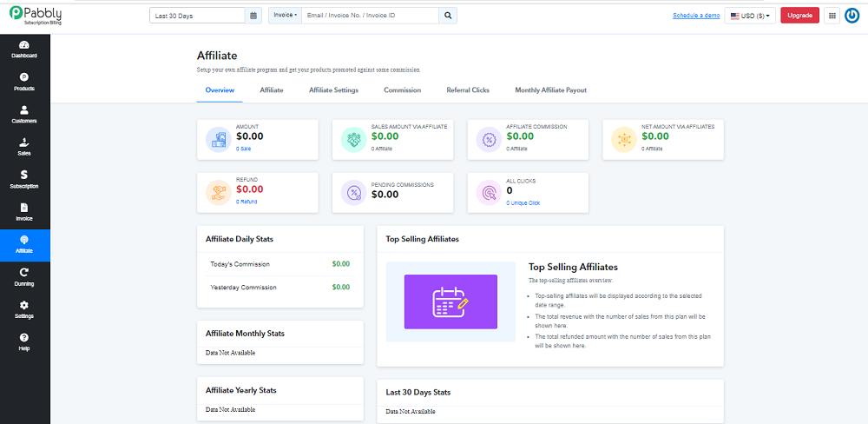Image resolution: width=868 pixels, height=424 pixels.
Task: Click 0 Affiliate under Sales Amount via Affiliate
Action: click(381, 149)
